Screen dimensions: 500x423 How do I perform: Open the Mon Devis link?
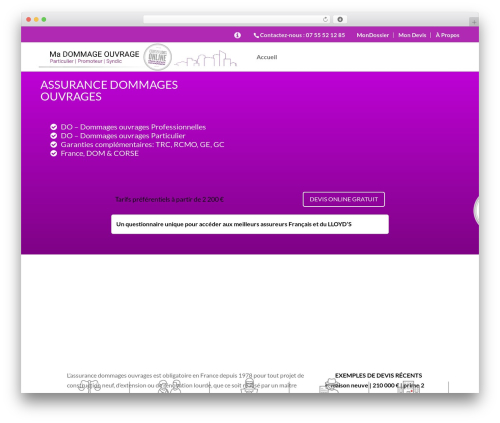[412, 35]
